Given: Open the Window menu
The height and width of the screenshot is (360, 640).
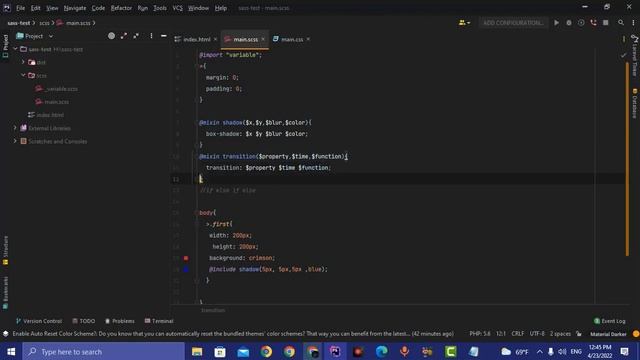Looking at the screenshot, I should (x=198, y=8).
